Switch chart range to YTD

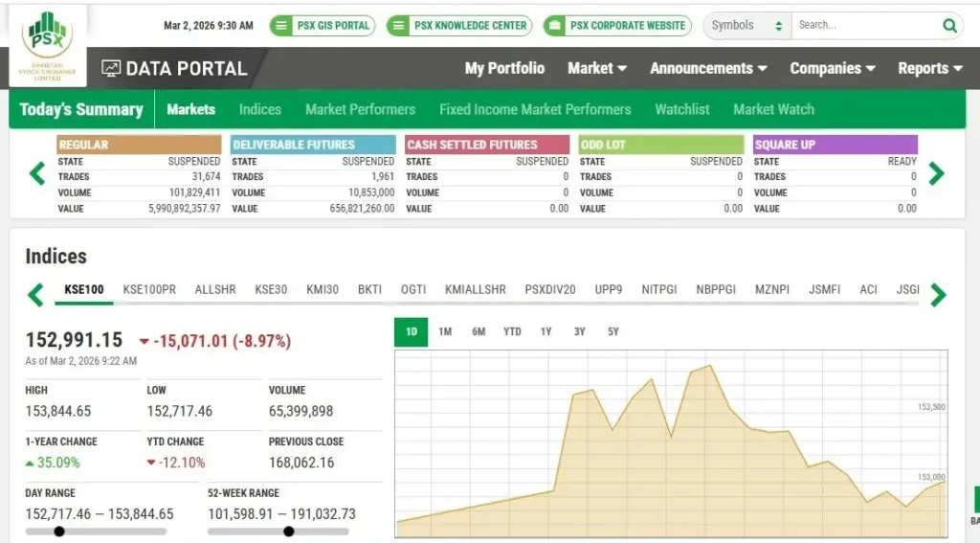(x=512, y=332)
